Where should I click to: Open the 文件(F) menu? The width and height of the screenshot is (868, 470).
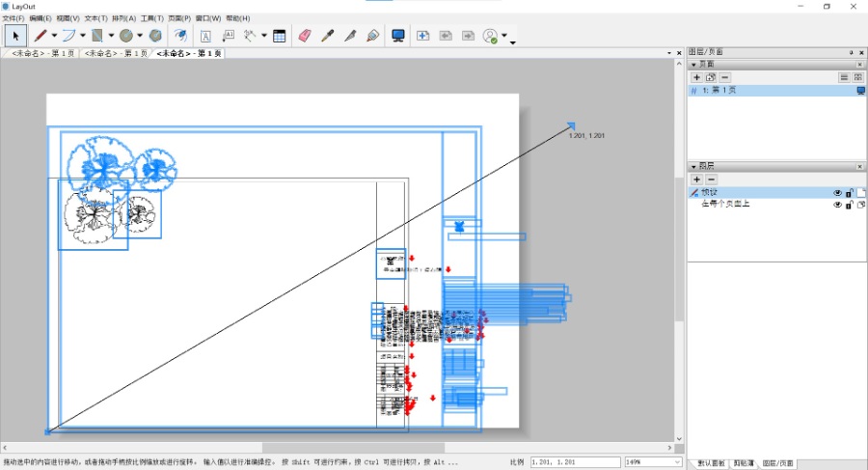[14, 18]
